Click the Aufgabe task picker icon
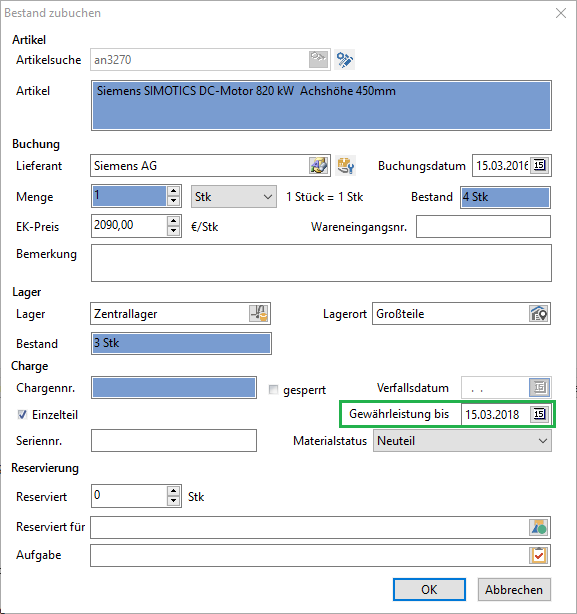 click(x=539, y=555)
